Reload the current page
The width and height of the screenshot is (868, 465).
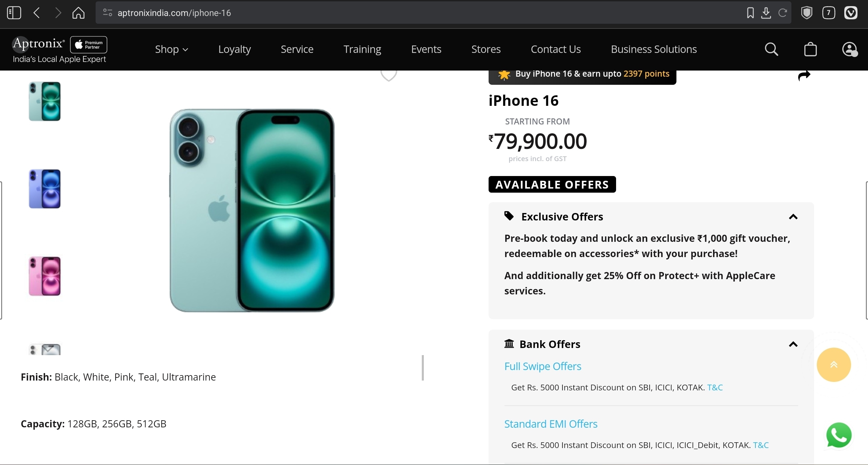(x=783, y=13)
